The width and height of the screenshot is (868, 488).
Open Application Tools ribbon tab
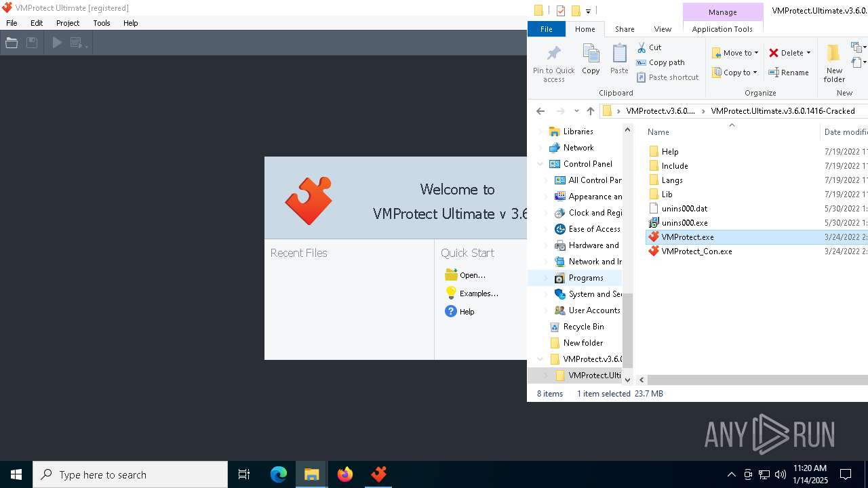point(722,29)
